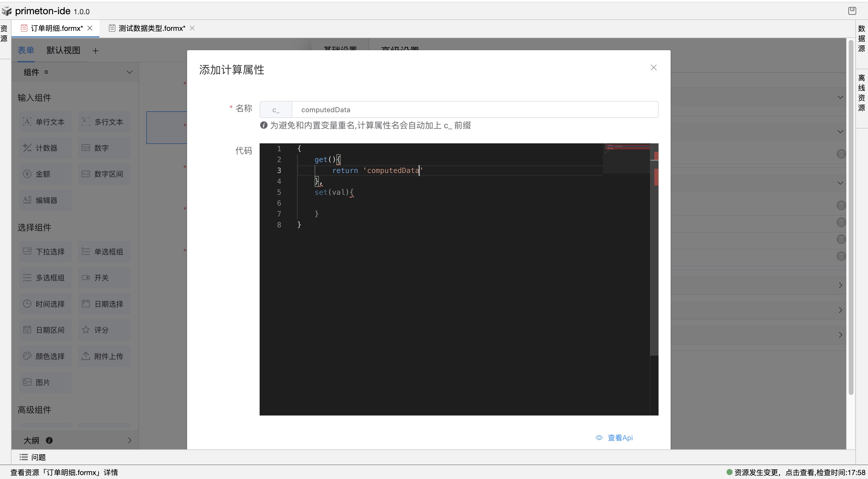
Task: Select the 附件上传 upload component
Action: (x=104, y=356)
